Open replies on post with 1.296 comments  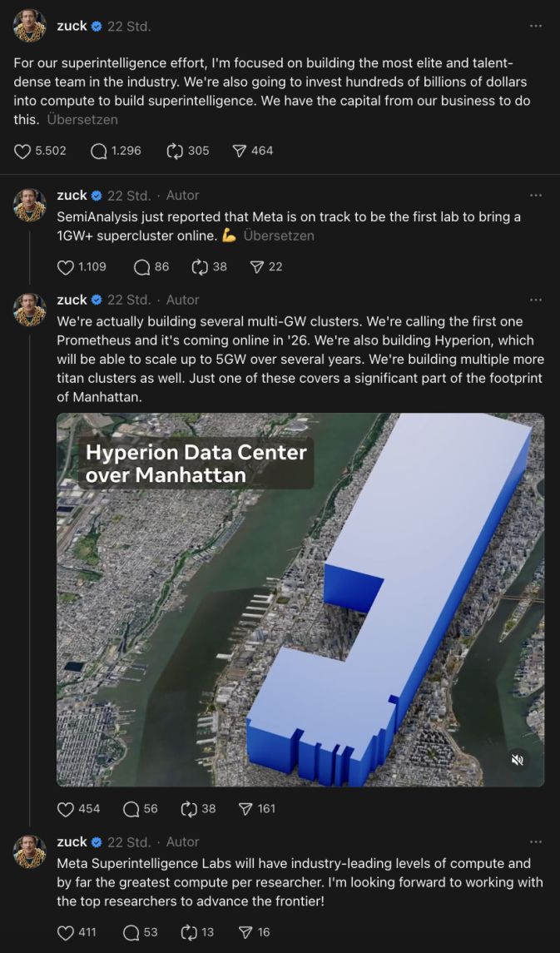[98, 151]
